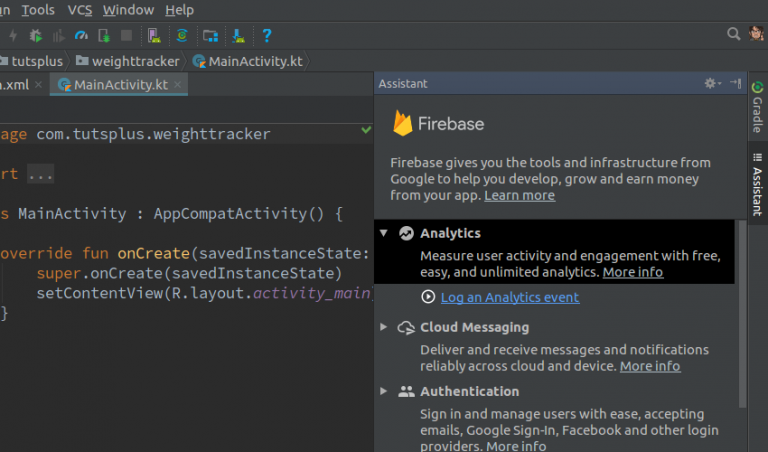Expand the Authentication section triangle
768x452 pixels.
click(x=384, y=391)
